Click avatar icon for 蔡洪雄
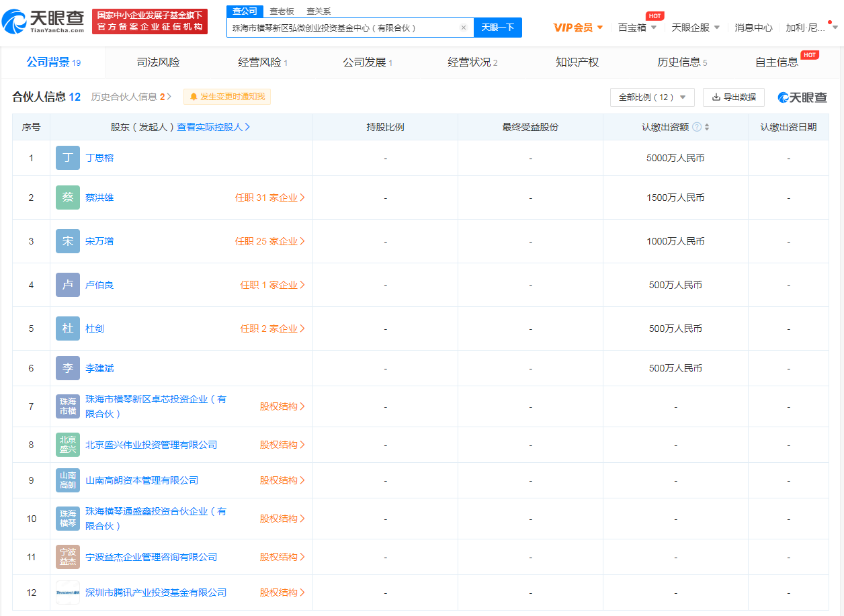This screenshot has height=616, width=844. [x=68, y=197]
